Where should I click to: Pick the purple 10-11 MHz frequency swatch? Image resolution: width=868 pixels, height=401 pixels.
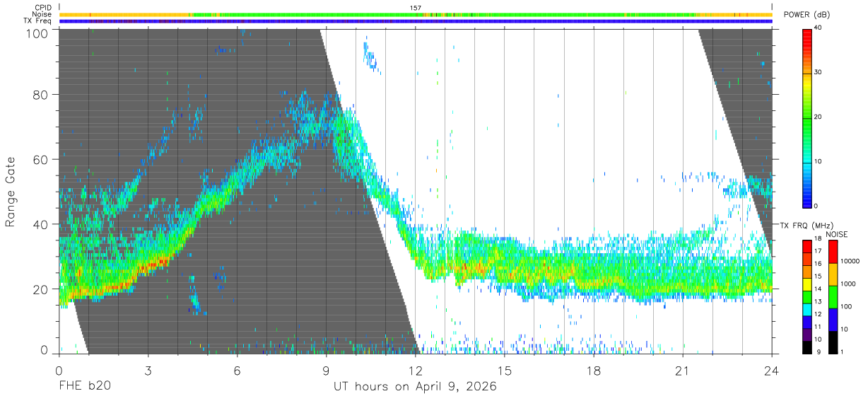[x=807, y=333]
